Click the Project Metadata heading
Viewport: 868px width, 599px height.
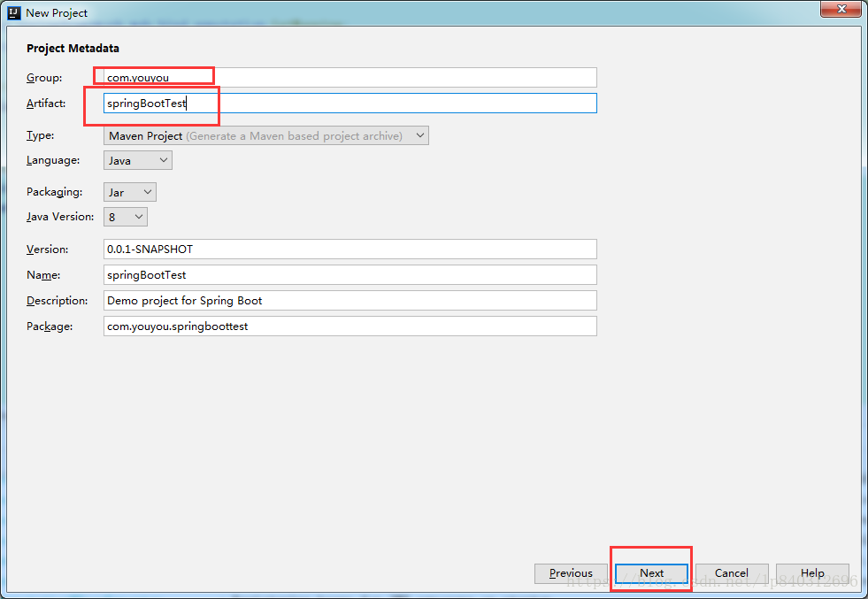[73, 48]
